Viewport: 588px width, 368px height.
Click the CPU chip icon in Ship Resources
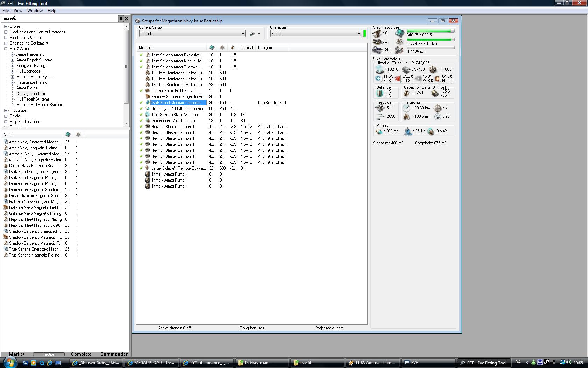400,33
